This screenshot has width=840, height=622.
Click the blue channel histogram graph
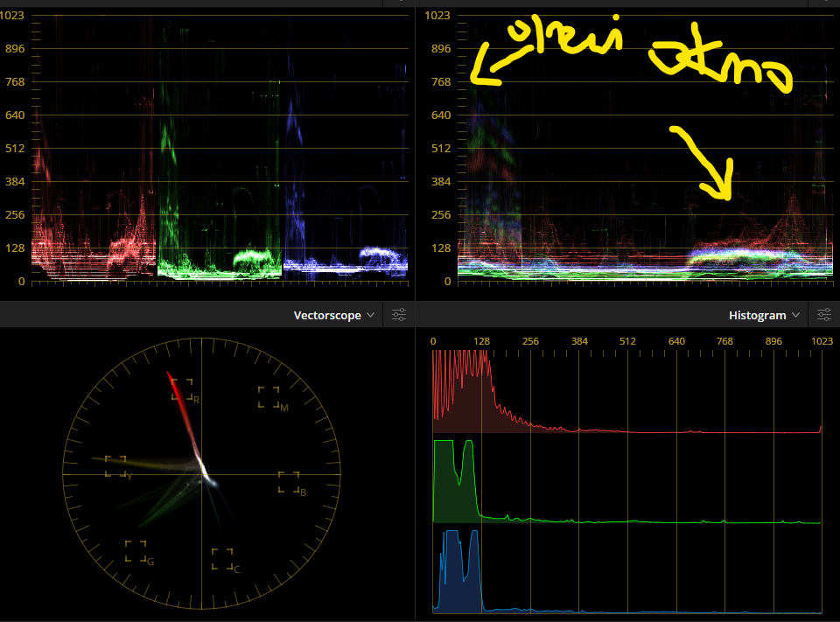pos(626,571)
